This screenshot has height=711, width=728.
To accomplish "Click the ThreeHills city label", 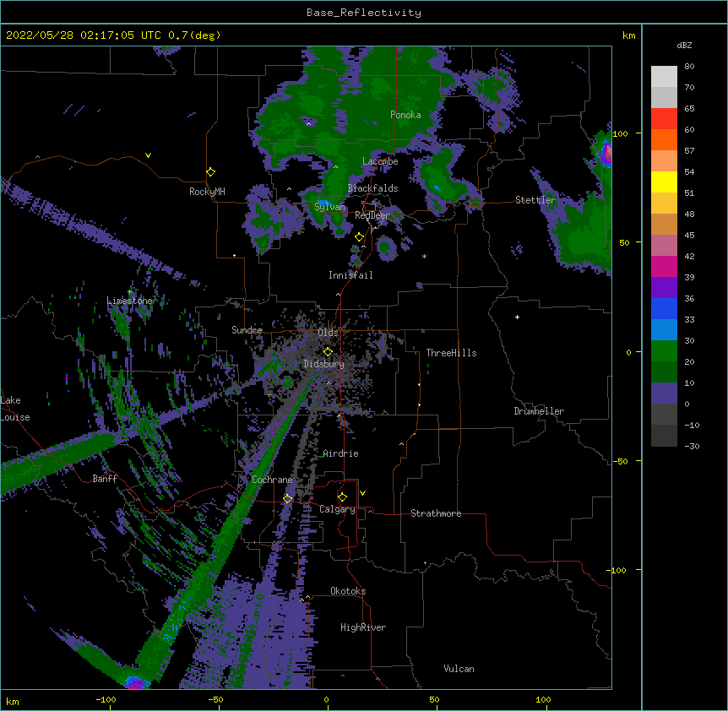I will [451, 353].
